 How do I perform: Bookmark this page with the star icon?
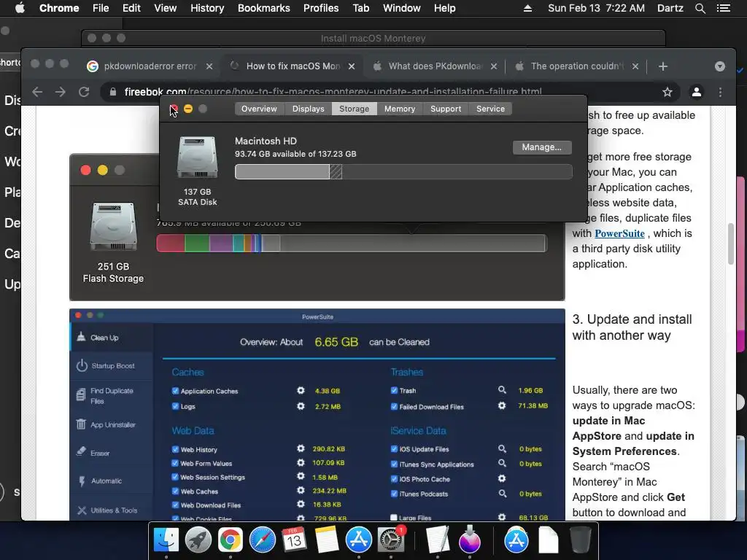[667, 92]
